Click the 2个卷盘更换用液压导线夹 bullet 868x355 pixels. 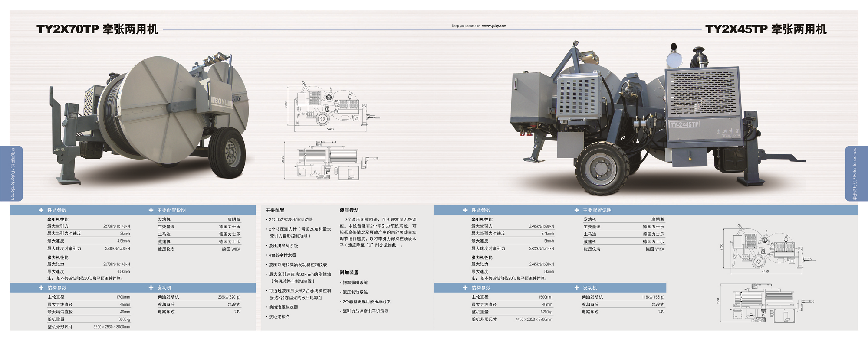[365, 302]
